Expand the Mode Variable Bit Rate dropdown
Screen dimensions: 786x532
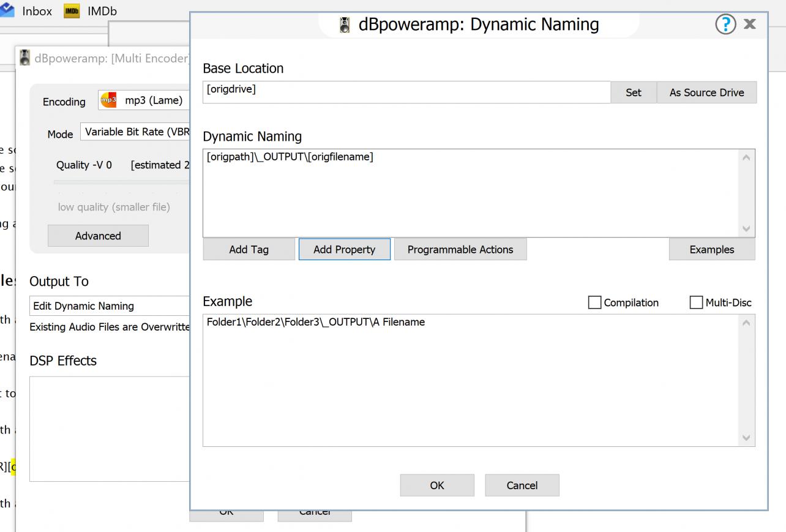click(x=135, y=132)
